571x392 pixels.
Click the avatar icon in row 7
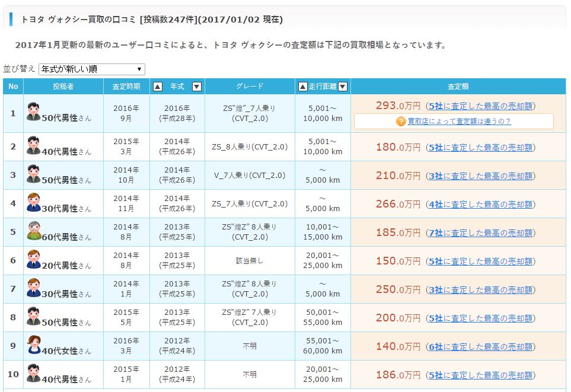click(34, 287)
